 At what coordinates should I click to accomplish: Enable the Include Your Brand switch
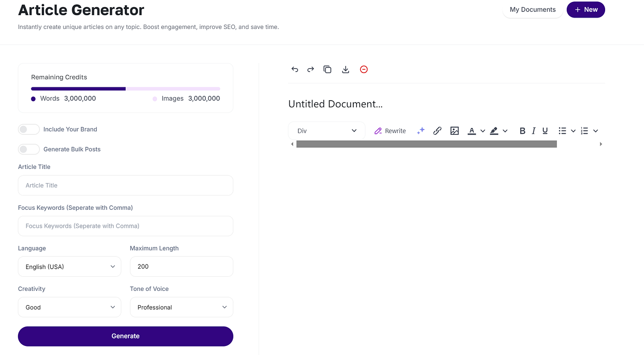coord(28,129)
